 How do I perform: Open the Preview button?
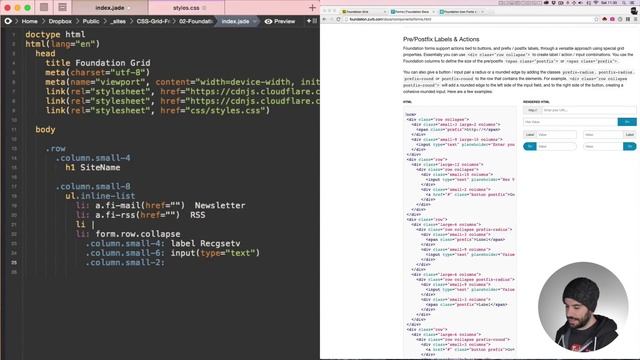pos(280,21)
